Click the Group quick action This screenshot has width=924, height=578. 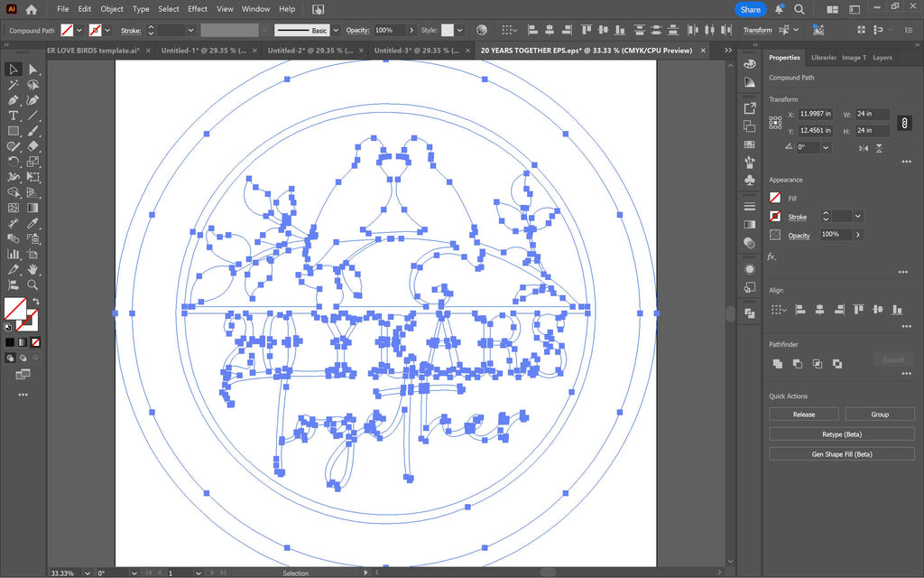880,415
